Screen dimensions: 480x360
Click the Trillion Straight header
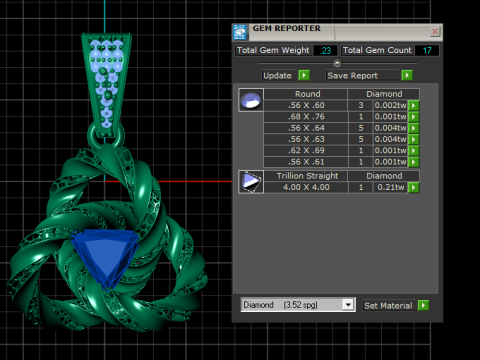coord(306,176)
